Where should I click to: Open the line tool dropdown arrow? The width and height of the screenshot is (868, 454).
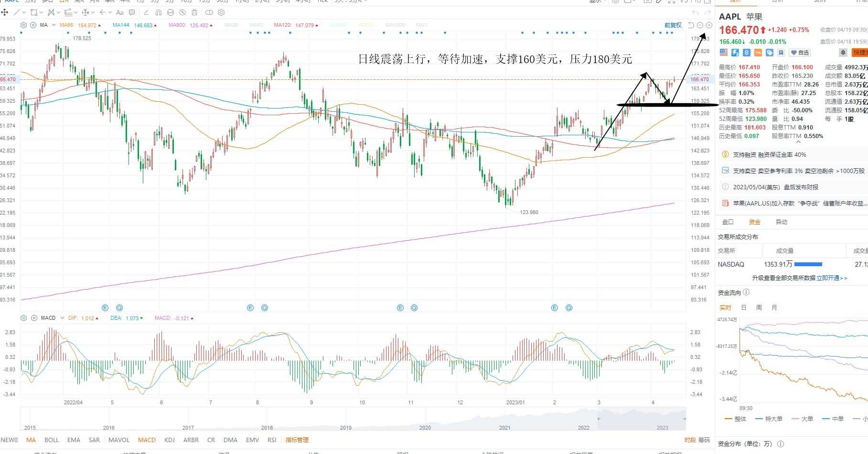(x=24, y=12)
